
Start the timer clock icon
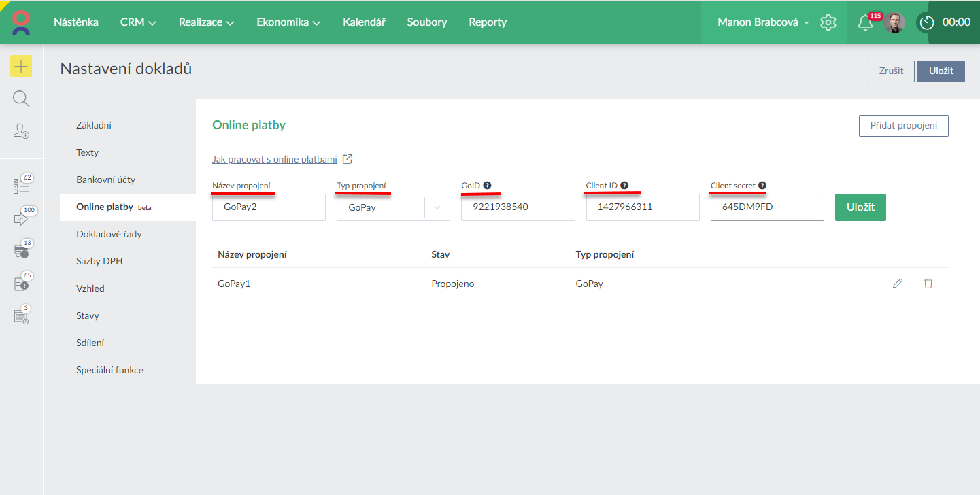[926, 22]
